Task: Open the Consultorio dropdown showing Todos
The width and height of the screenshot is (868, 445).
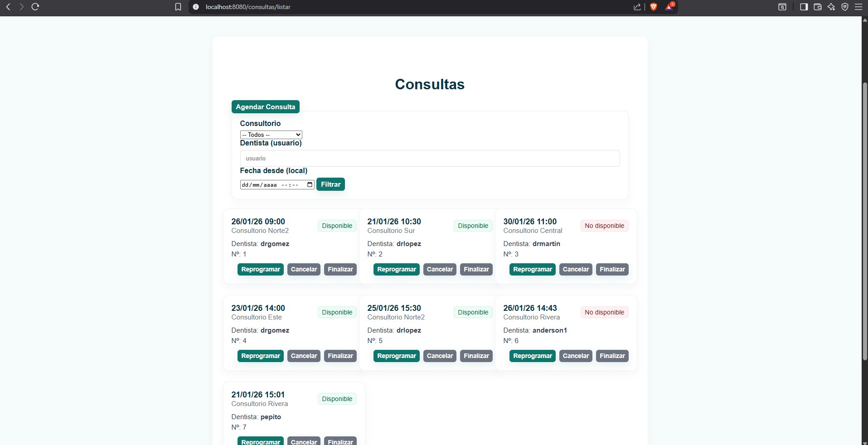Action: (x=271, y=135)
